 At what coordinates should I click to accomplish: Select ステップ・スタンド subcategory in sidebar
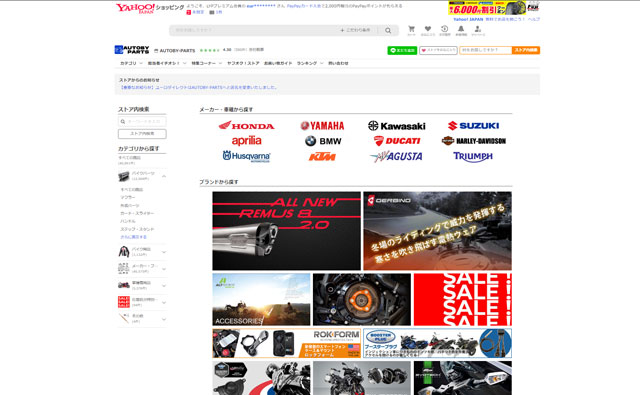pyautogui.click(x=137, y=229)
